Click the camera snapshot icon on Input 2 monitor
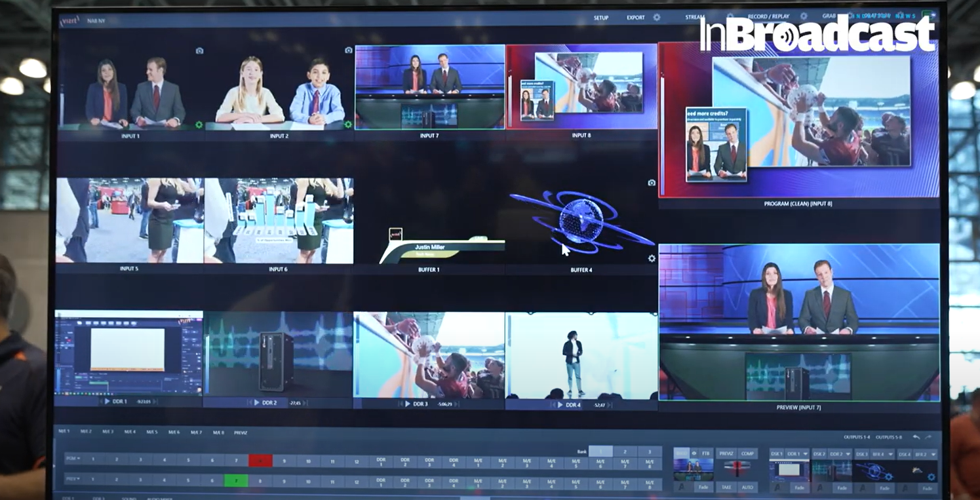This screenshot has height=500, width=980. click(x=348, y=50)
